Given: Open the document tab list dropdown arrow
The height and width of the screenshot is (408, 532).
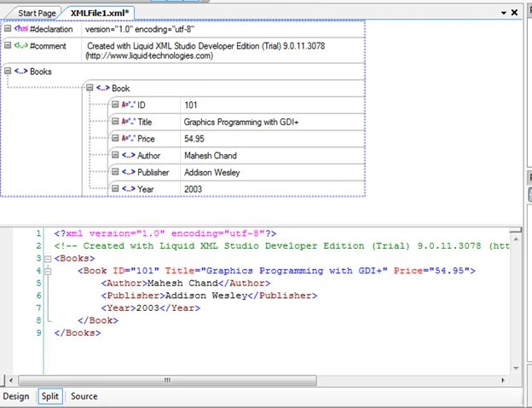Looking at the screenshot, I should point(504,13).
